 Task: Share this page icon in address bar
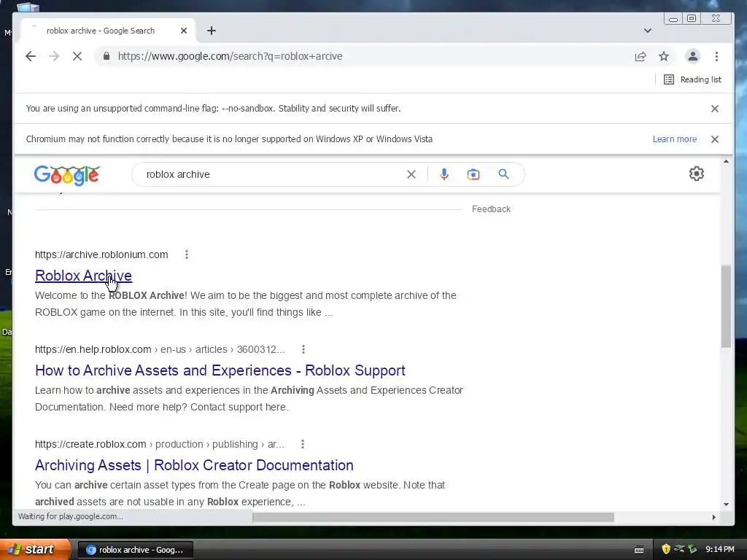(x=640, y=56)
